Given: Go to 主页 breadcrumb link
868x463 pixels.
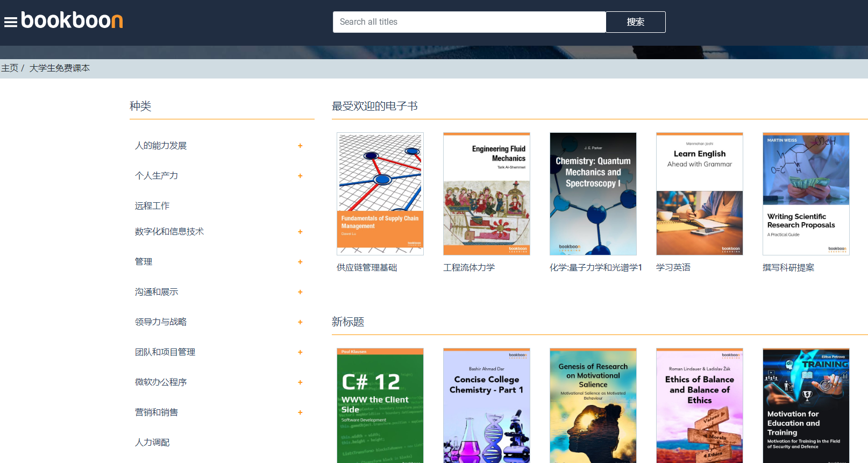Looking at the screenshot, I should (x=10, y=68).
